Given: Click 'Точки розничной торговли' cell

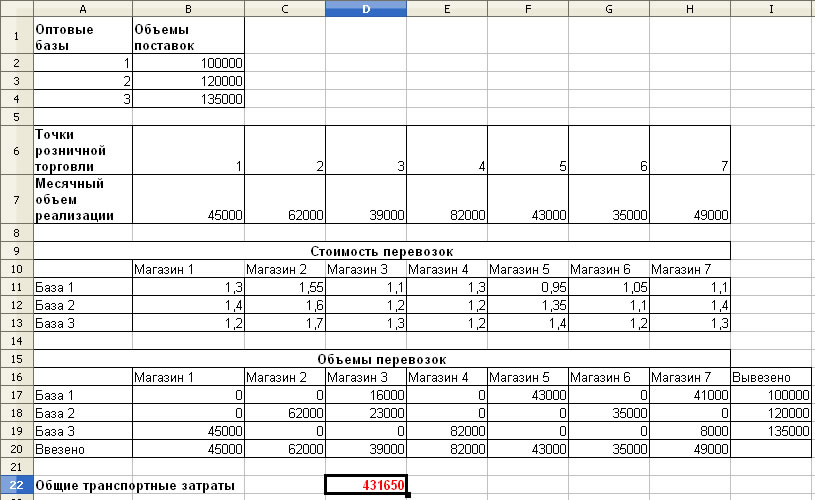Looking at the screenshot, I should pos(83,150).
